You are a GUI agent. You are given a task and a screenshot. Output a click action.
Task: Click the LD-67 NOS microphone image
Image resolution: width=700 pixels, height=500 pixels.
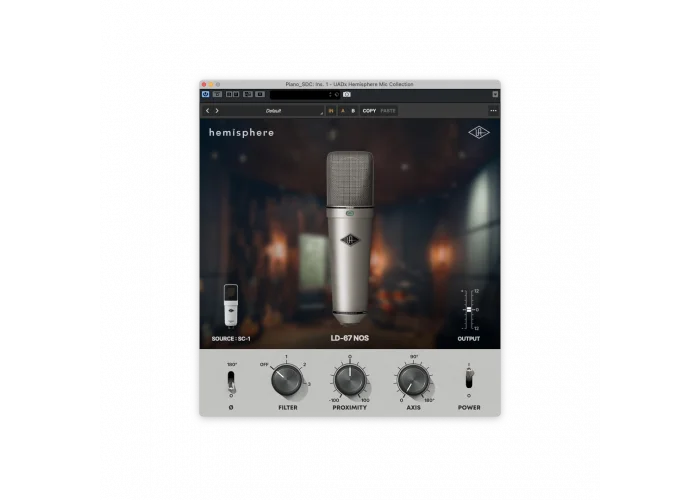[x=350, y=237]
